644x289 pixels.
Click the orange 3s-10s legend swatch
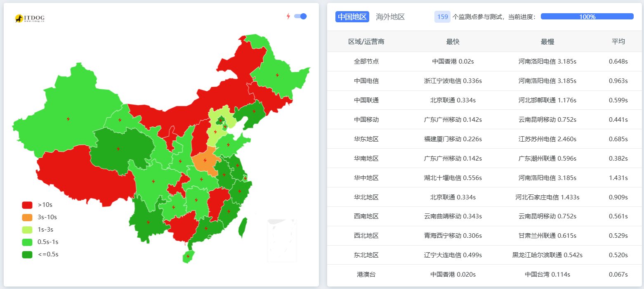pos(27,217)
